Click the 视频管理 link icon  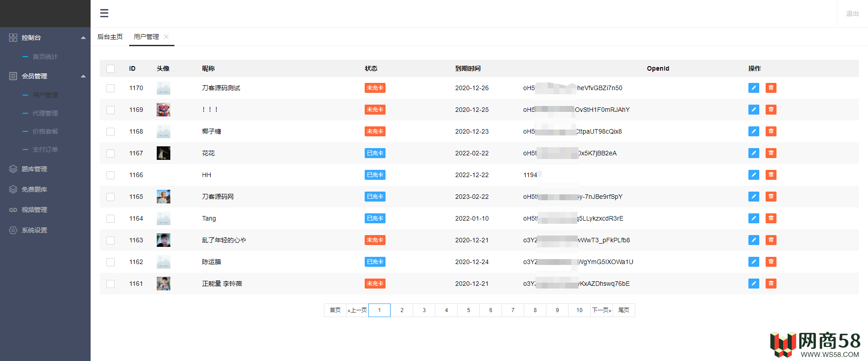(x=13, y=210)
